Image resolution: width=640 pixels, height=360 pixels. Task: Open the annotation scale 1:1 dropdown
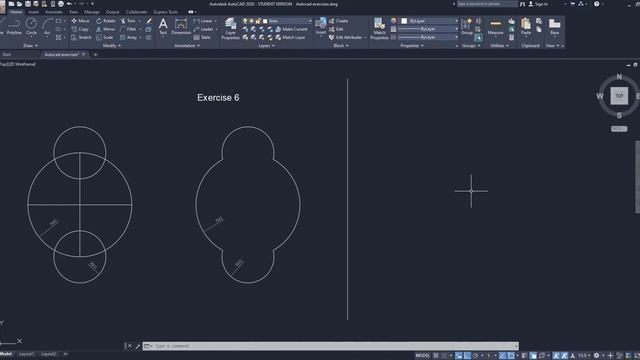click(x=584, y=356)
